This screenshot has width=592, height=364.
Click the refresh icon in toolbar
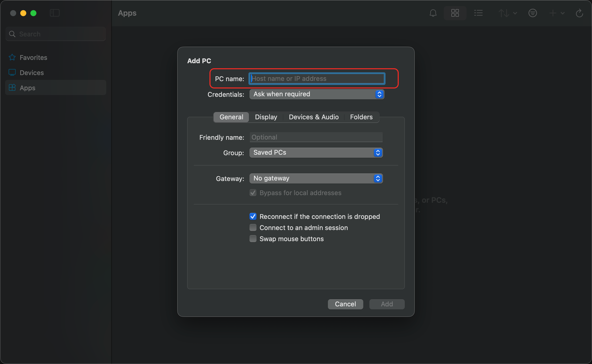(x=579, y=13)
